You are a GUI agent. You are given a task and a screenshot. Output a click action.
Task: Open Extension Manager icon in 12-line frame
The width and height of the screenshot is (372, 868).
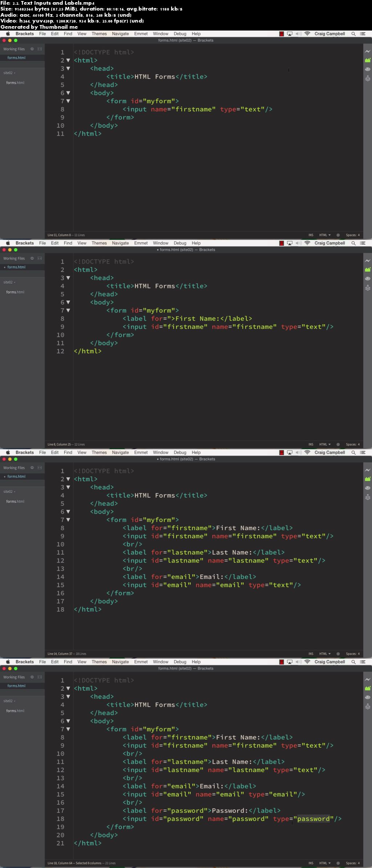click(368, 270)
